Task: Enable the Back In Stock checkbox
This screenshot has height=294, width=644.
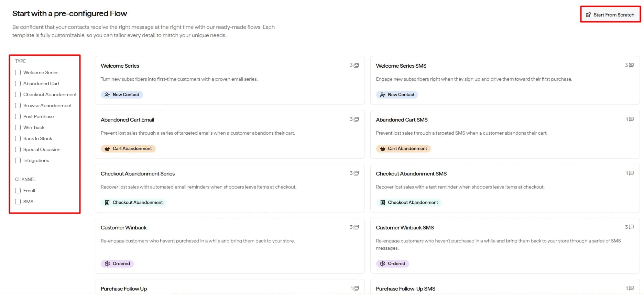Action: (x=18, y=138)
